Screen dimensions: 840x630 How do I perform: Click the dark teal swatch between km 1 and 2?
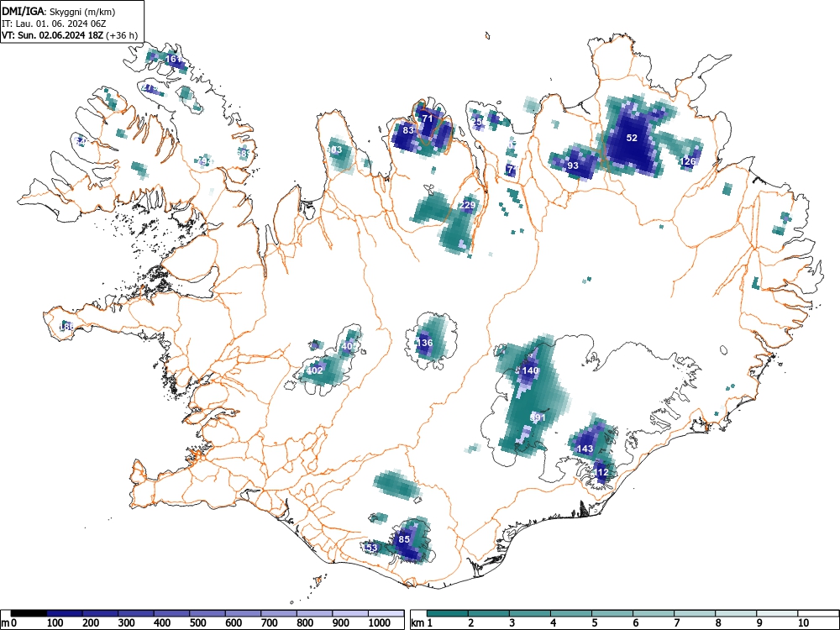[448, 613]
